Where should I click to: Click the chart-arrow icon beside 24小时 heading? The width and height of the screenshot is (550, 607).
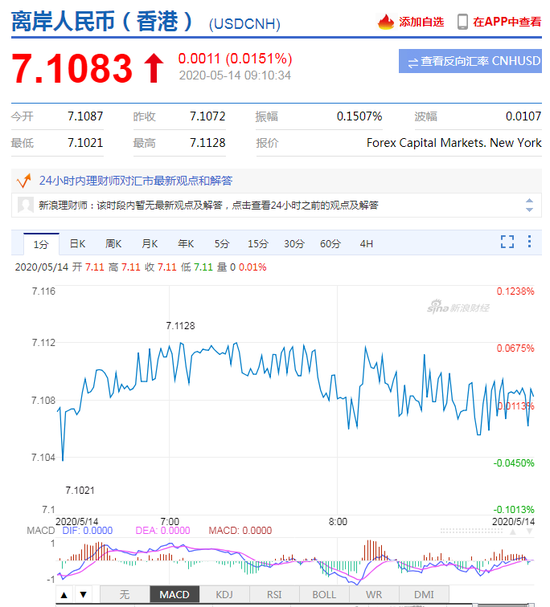coord(24,181)
